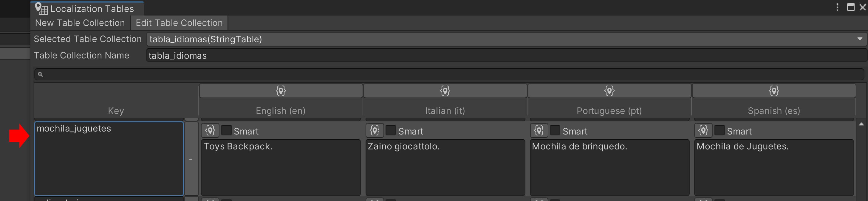Screen dimensions: 868x201
Task: Click the Spanish column locale metadata icon
Action: (774, 91)
